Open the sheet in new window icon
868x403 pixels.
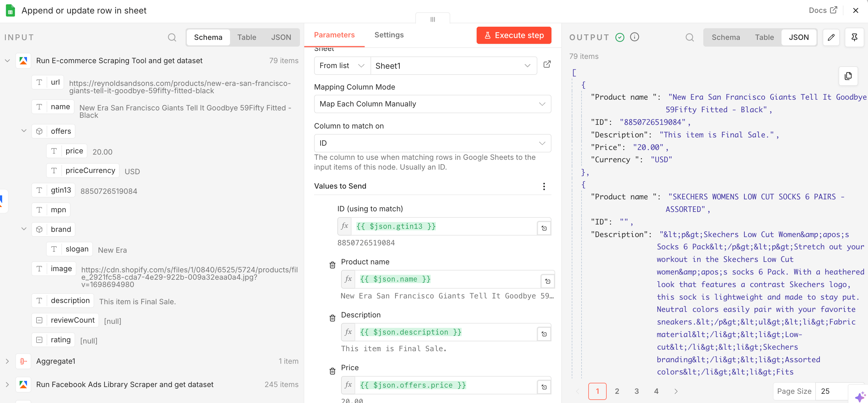tap(547, 64)
